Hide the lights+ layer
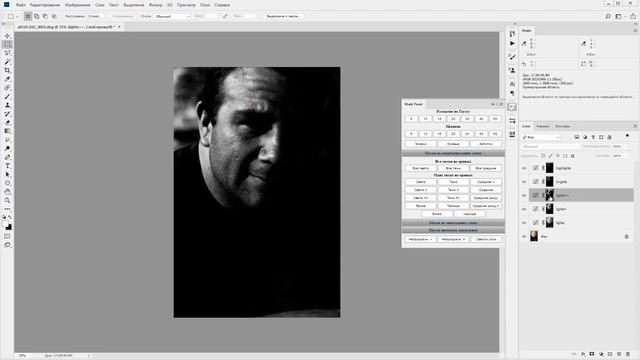The width and height of the screenshot is (640, 360). pyautogui.click(x=524, y=209)
